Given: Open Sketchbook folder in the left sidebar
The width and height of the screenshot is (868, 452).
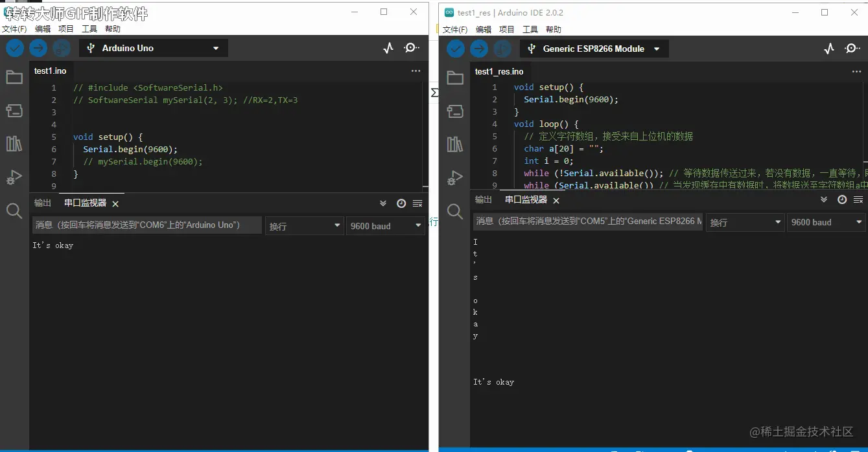Looking at the screenshot, I should pyautogui.click(x=14, y=78).
